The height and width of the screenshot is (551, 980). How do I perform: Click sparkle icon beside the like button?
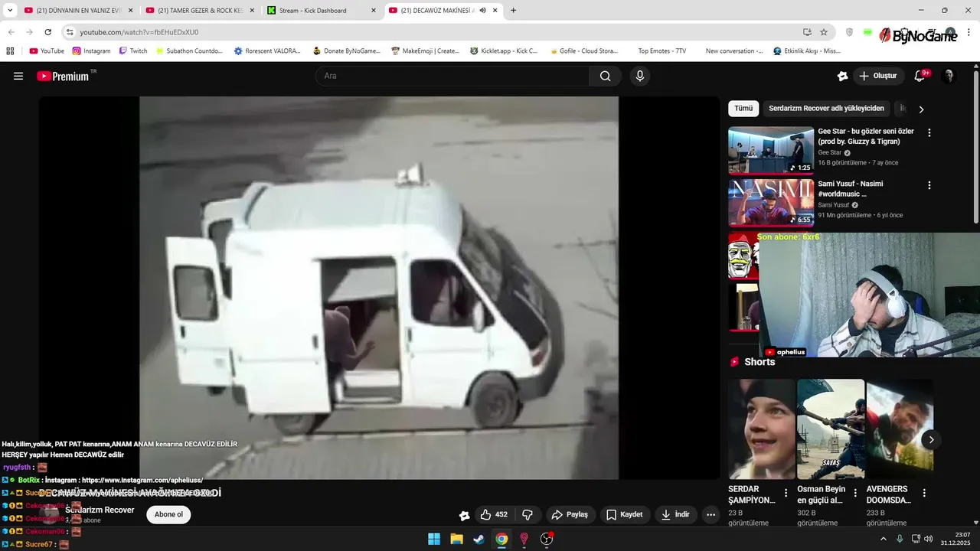tap(464, 515)
